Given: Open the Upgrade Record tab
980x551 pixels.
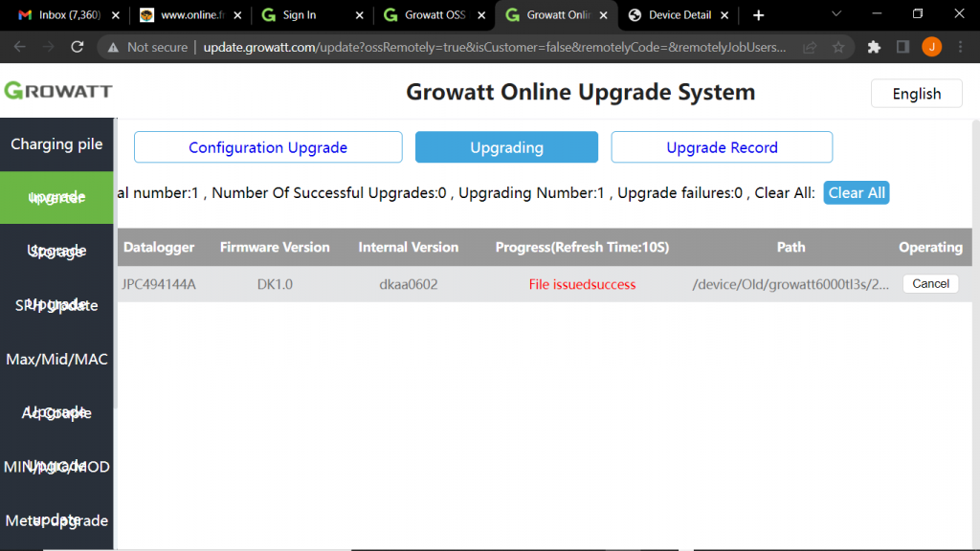Looking at the screenshot, I should click(x=722, y=147).
